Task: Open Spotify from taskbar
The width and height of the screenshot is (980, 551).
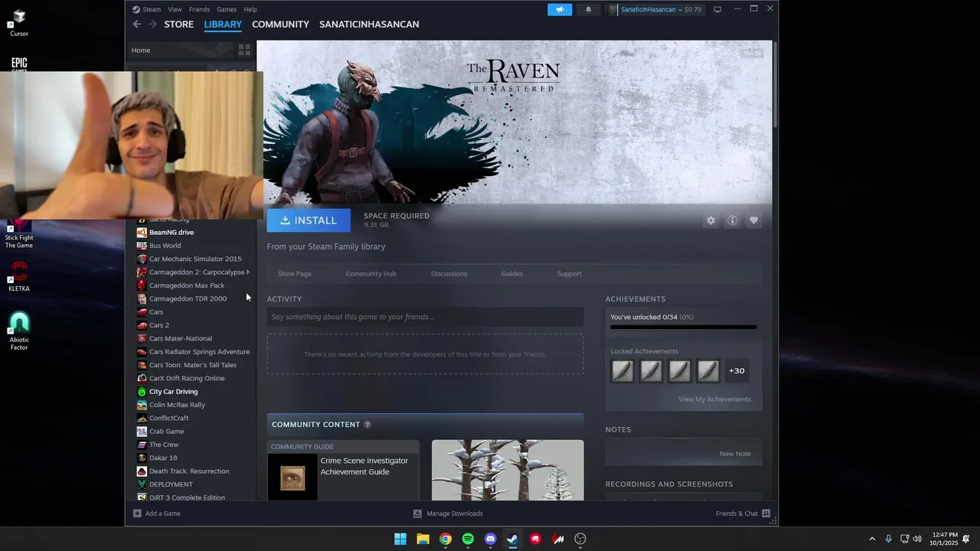Action: tap(468, 539)
